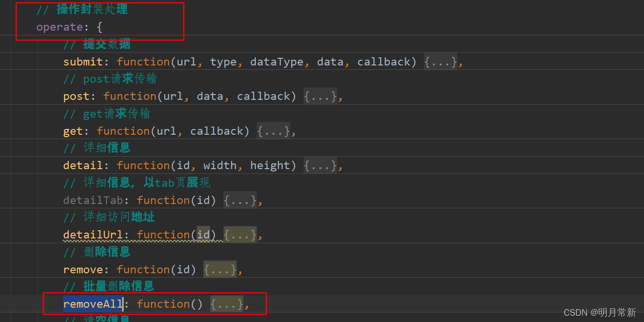Expand folded body of detail function
Viewport: 644px width, 322px height.
click(x=320, y=165)
